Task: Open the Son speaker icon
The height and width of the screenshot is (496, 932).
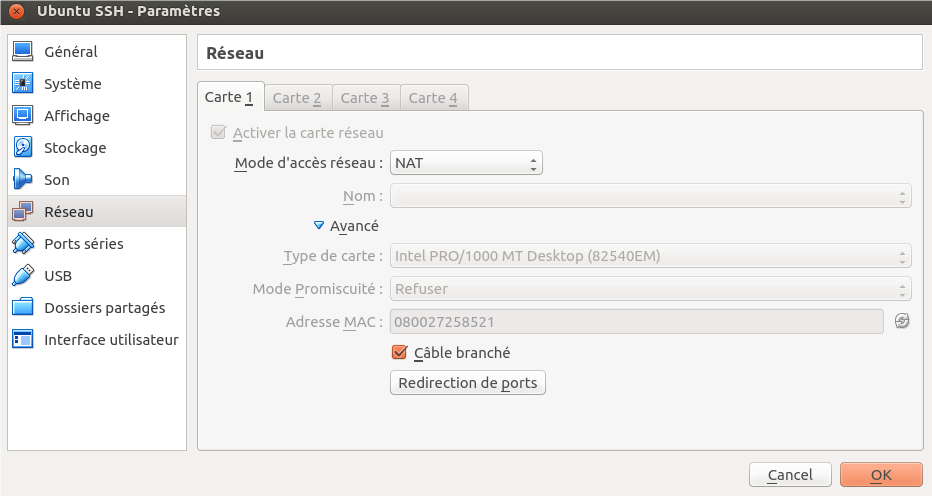Action: point(23,180)
